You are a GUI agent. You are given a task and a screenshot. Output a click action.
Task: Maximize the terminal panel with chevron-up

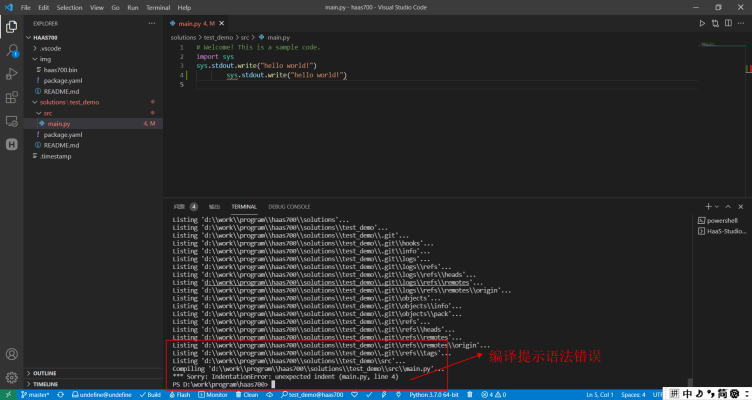(x=728, y=206)
